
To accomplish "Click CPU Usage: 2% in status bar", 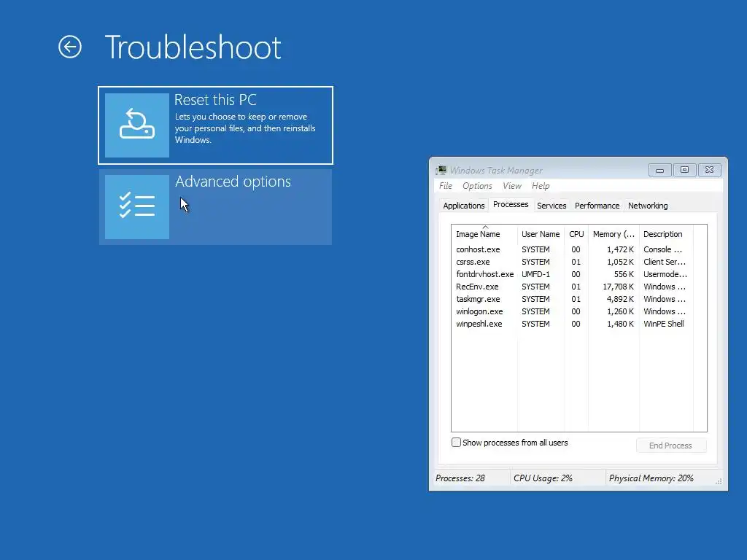I will pyautogui.click(x=543, y=478).
